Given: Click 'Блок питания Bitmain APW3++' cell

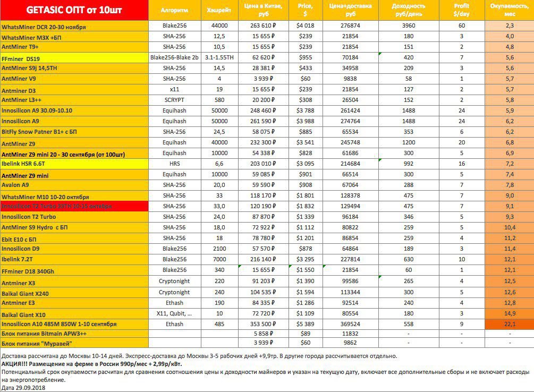Looking at the screenshot, I should (74, 334).
